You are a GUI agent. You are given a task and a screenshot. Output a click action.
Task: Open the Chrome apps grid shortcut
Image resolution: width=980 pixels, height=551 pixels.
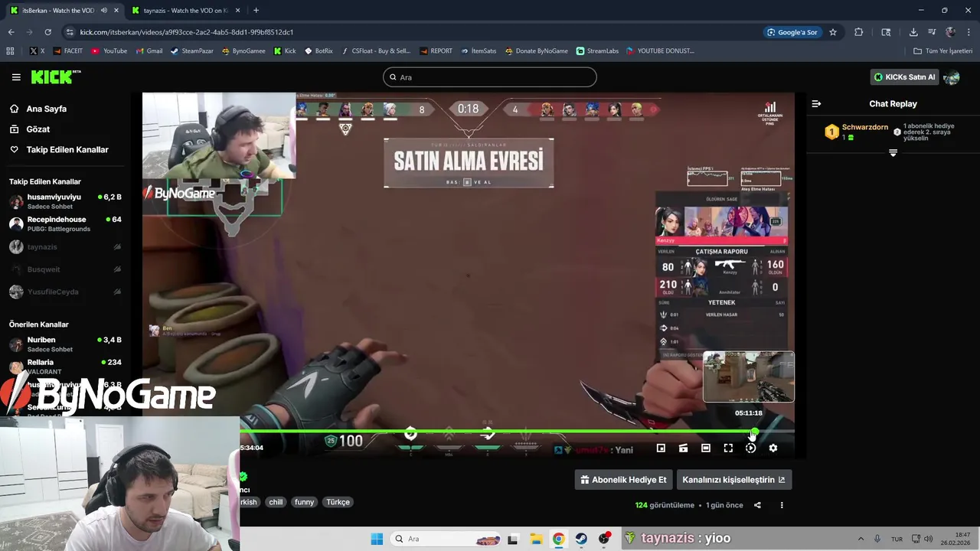10,51
